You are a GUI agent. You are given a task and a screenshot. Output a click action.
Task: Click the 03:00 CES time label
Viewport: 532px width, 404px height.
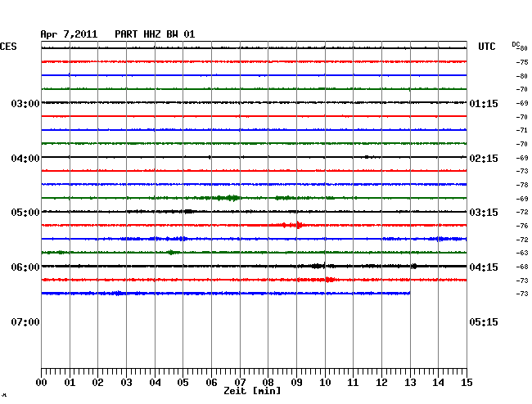25,104
